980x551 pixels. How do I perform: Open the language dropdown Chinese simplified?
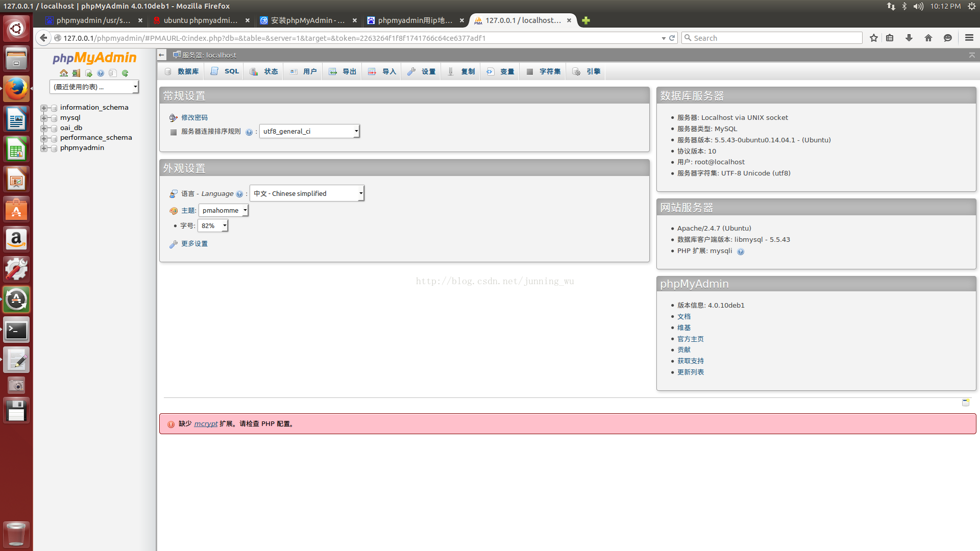pos(307,193)
